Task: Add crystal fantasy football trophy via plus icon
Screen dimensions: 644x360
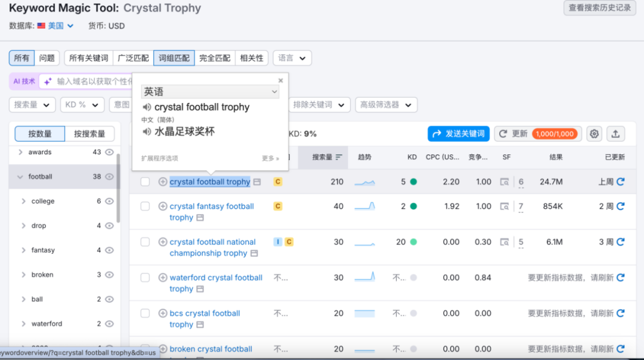Action: pos(162,206)
